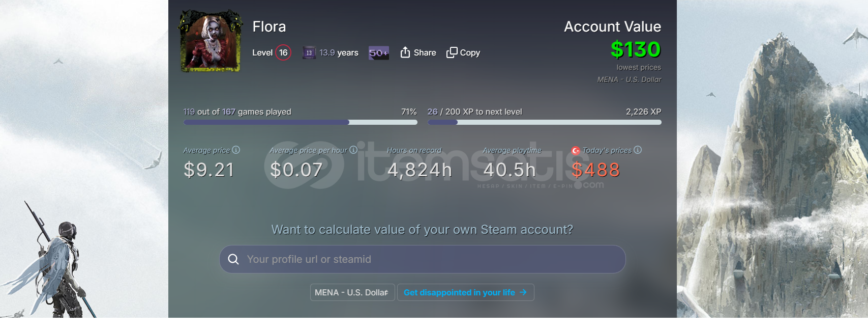
Task: Click the info icon beside Average price
Action: tap(236, 150)
